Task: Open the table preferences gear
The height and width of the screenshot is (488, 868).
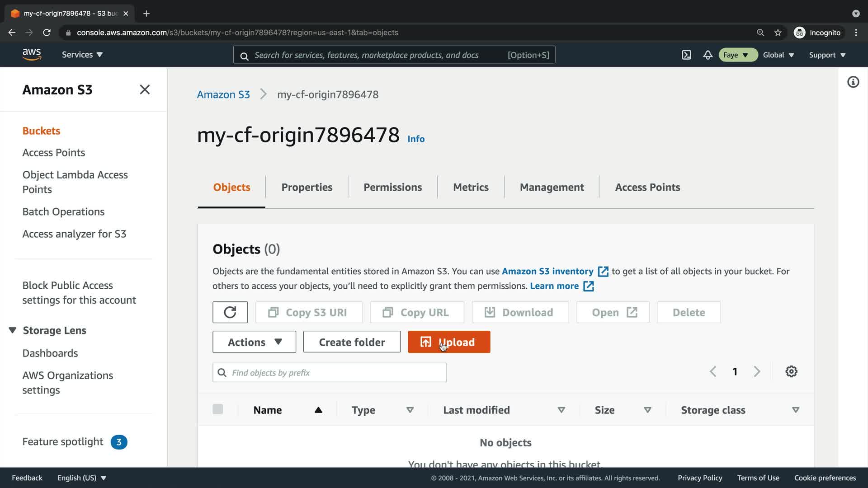Action: [x=791, y=371]
